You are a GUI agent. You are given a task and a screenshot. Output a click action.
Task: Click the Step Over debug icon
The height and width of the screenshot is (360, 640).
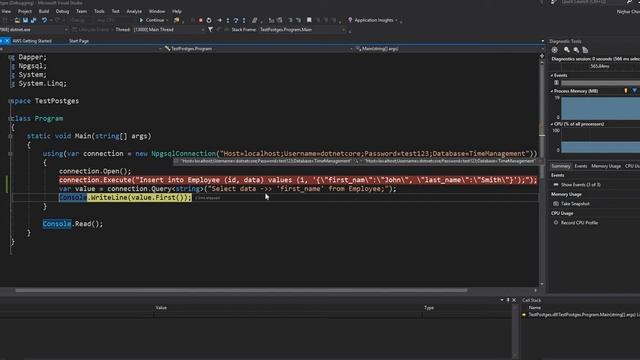[236, 20]
